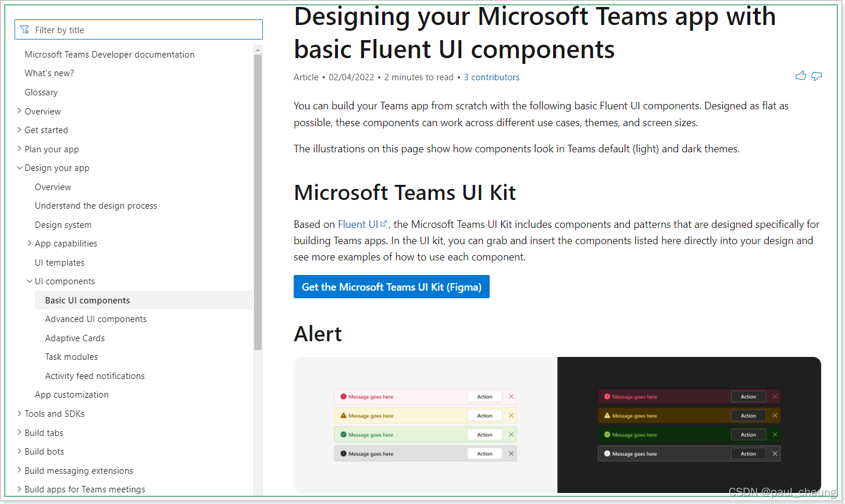Click the 02/04/2022 article date
This screenshot has width=845, height=504.
click(x=351, y=77)
